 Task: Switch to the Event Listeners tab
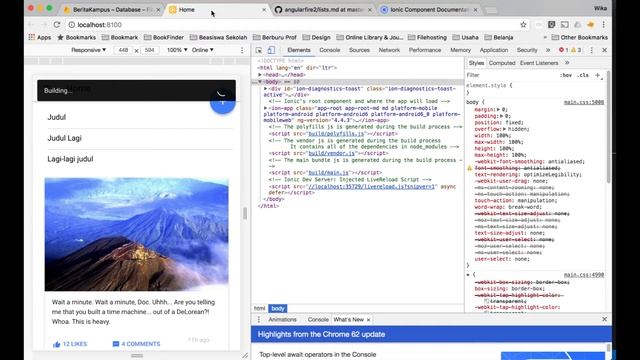pyautogui.click(x=539, y=63)
